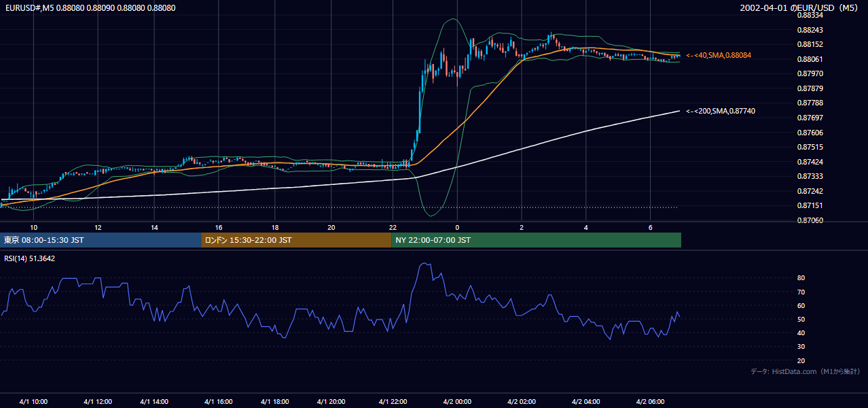
Task: Click the RSI 80 level label
Action: coord(801,278)
